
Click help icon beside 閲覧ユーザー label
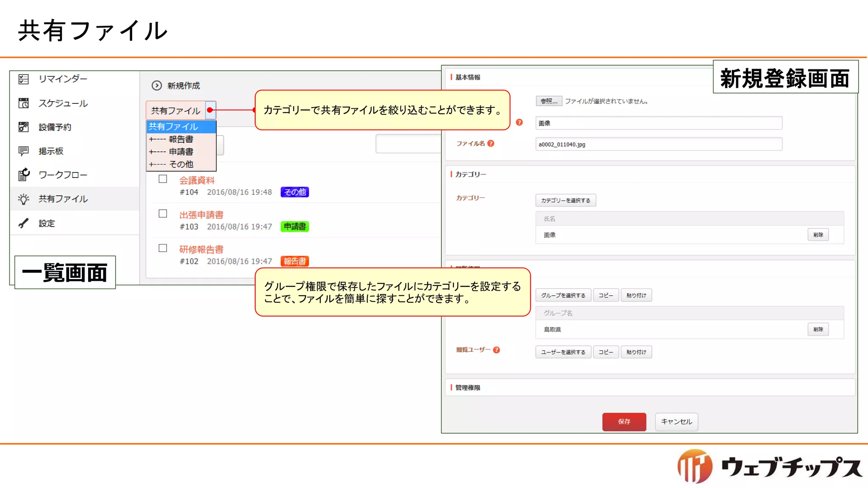coord(497,350)
